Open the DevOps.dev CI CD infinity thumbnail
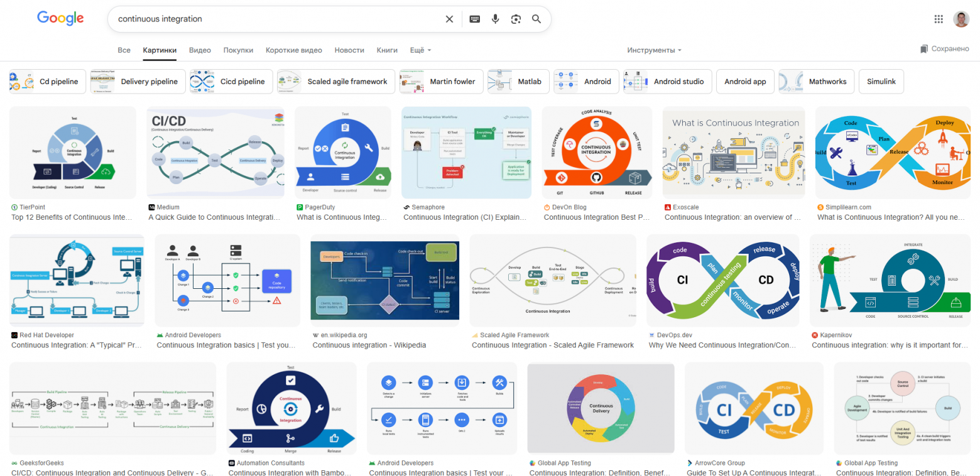This screenshot has height=476, width=980. (x=722, y=280)
